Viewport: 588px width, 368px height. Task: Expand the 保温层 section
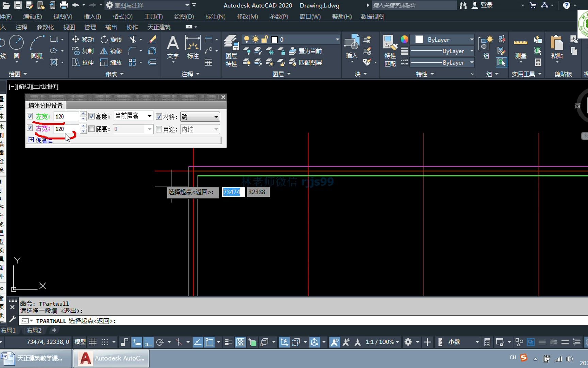[x=31, y=140]
